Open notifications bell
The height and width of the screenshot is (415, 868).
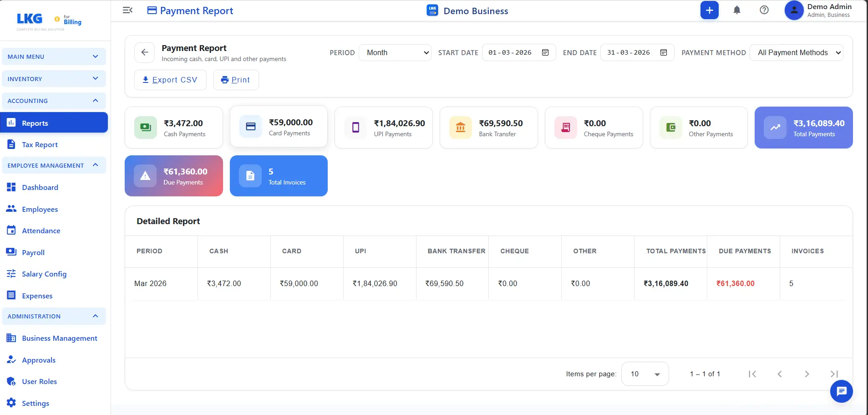click(x=736, y=10)
